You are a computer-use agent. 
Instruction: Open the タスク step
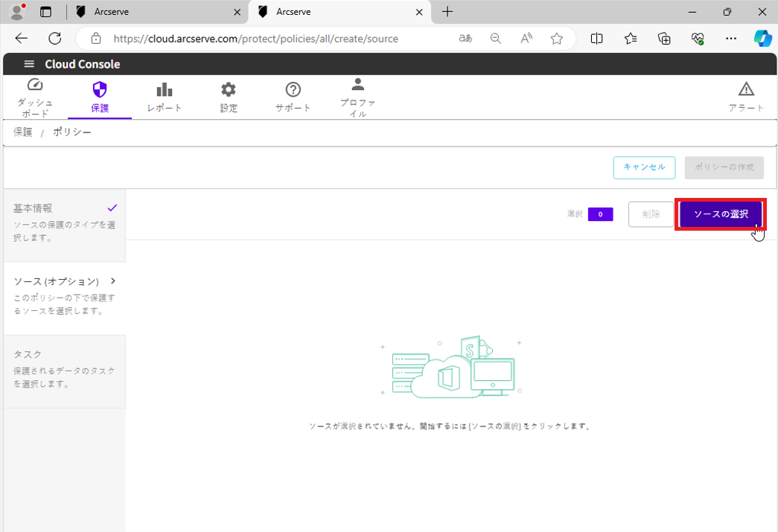[x=28, y=354]
